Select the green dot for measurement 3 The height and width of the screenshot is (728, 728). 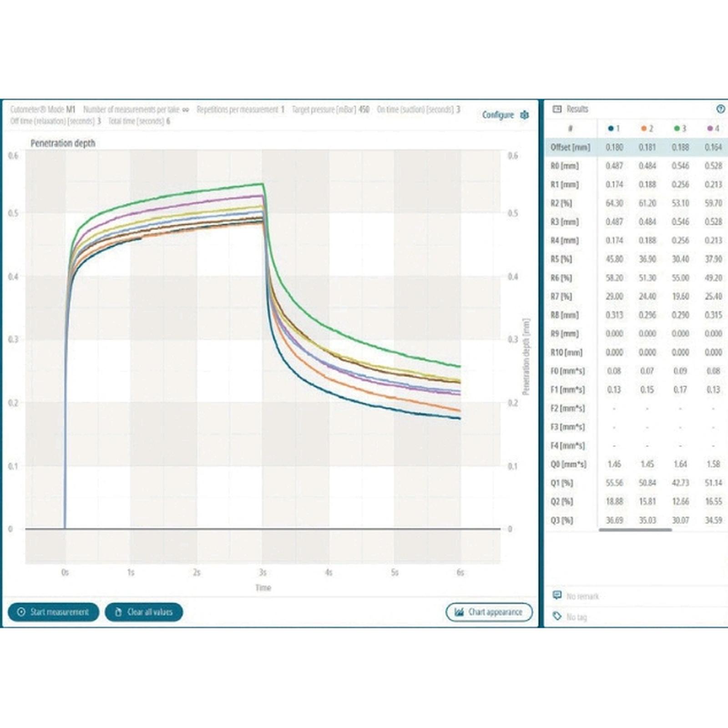pos(677,129)
